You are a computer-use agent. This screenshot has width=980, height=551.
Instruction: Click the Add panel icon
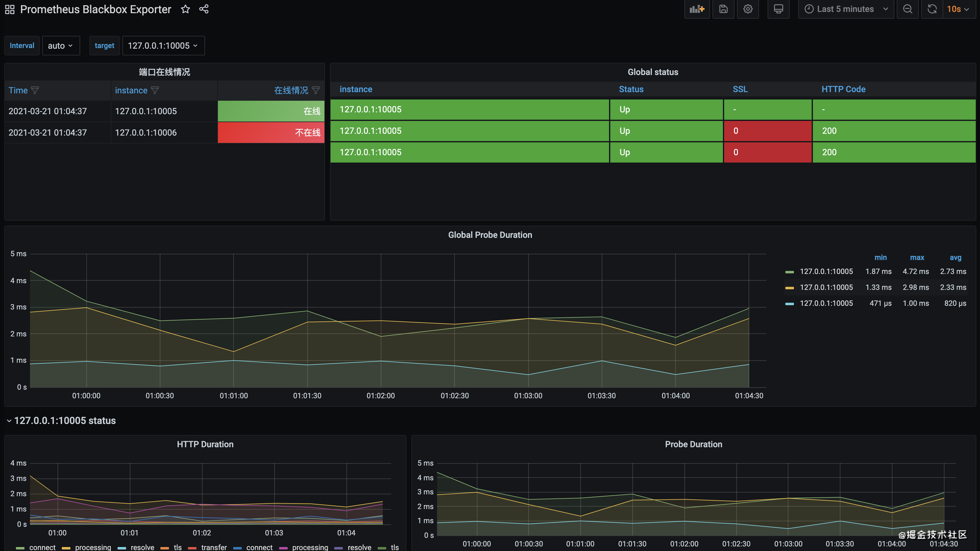tap(697, 9)
